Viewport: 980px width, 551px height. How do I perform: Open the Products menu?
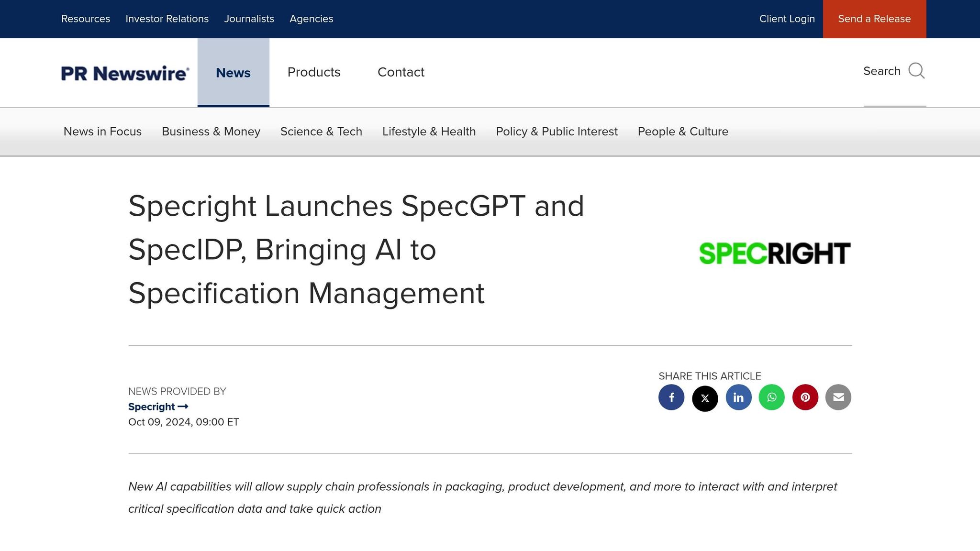[x=314, y=72]
